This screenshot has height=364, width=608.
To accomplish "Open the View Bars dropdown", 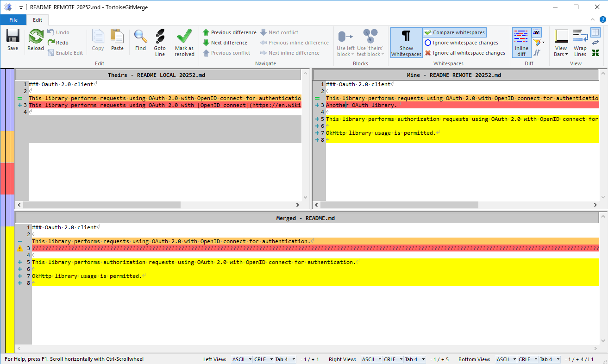I will click(x=561, y=51).
